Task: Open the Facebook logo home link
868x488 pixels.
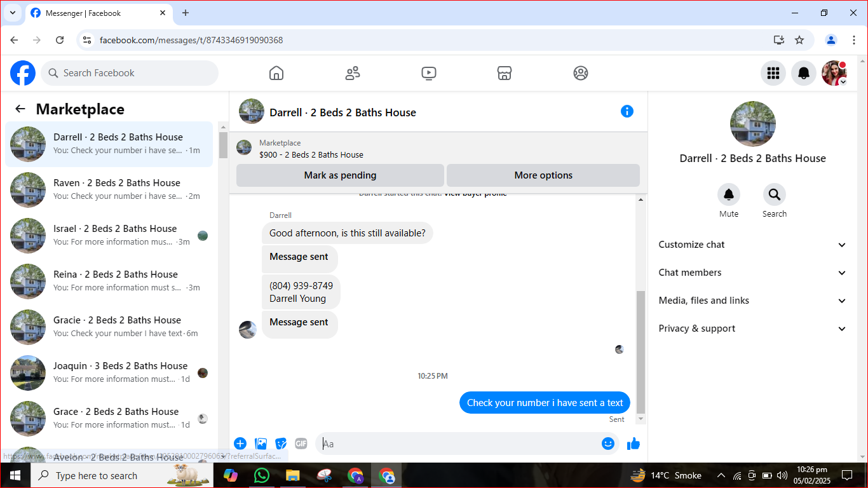Action: [23, 73]
